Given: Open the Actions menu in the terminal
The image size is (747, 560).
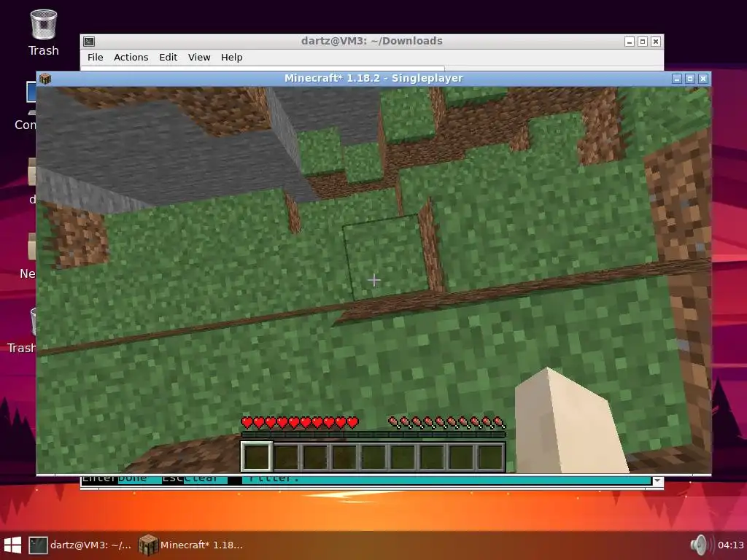Looking at the screenshot, I should [x=131, y=57].
